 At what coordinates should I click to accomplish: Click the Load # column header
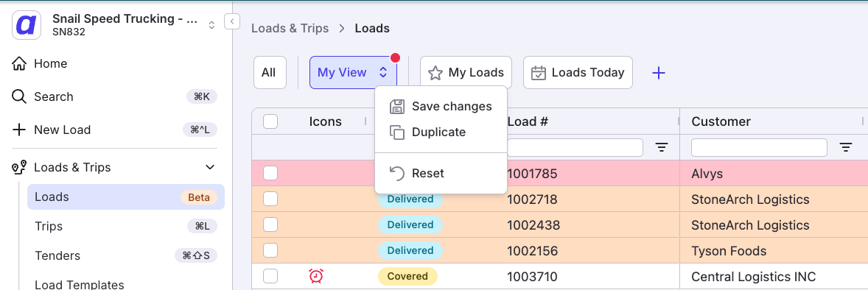(x=528, y=121)
